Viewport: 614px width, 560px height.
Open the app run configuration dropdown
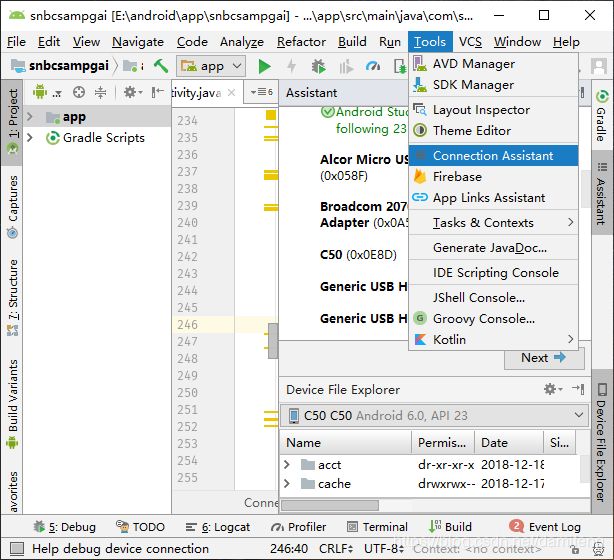[211, 66]
